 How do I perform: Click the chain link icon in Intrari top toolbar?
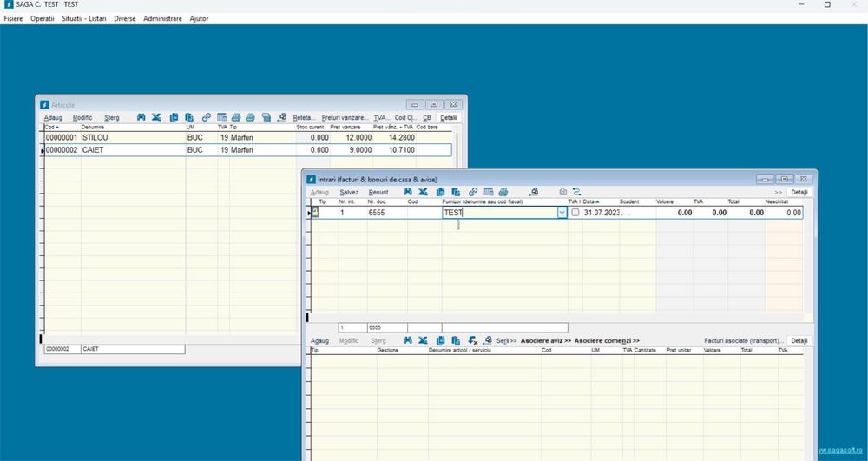(x=473, y=192)
